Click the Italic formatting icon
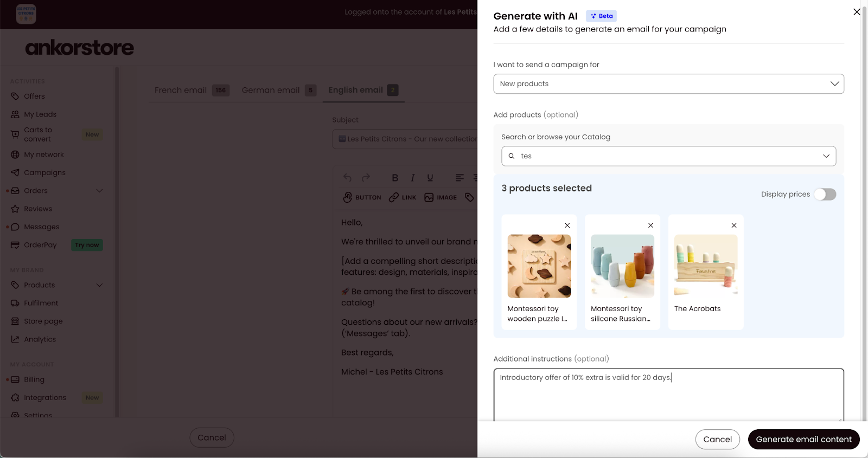This screenshot has width=868, height=458. click(x=412, y=178)
